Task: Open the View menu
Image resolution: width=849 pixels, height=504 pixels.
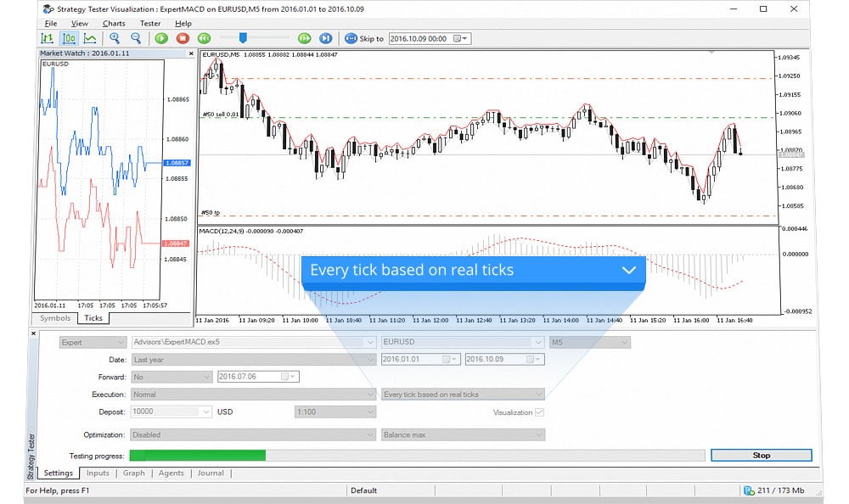Action: click(79, 23)
